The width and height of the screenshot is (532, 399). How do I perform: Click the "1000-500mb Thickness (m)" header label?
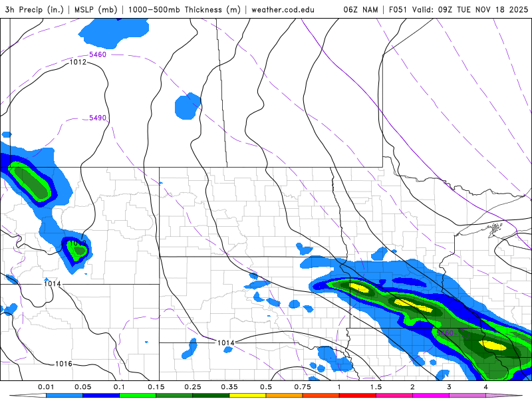tap(184, 9)
